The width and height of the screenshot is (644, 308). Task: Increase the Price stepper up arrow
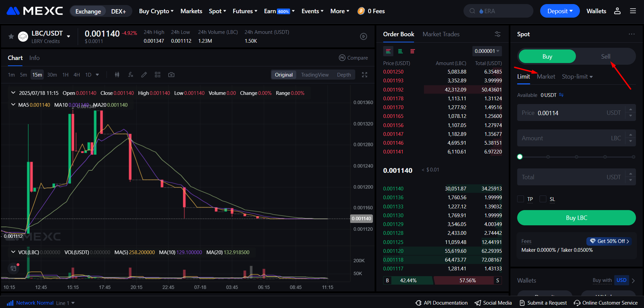[x=630, y=109]
